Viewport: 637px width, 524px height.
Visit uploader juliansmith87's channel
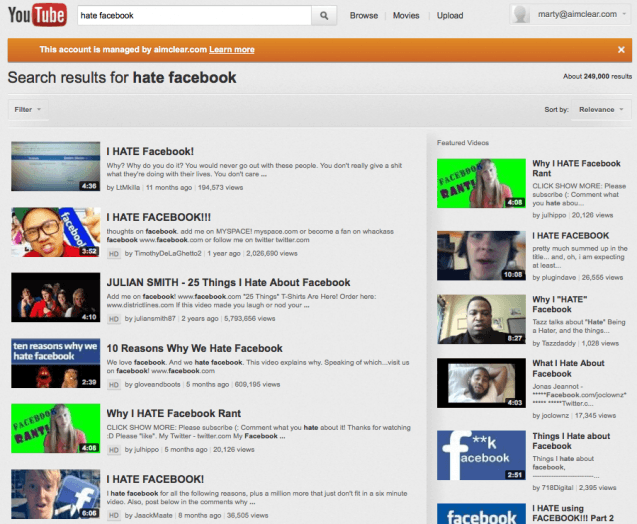pos(155,319)
